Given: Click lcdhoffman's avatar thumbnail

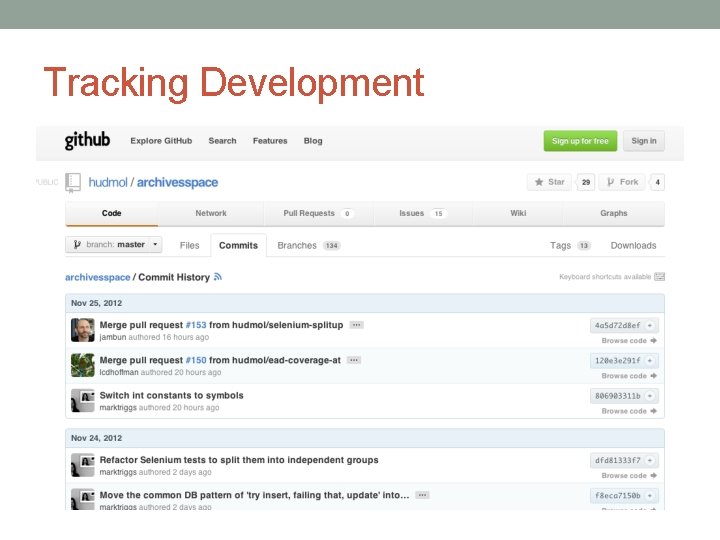Looking at the screenshot, I should pyautogui.click(x=83, y=365).
